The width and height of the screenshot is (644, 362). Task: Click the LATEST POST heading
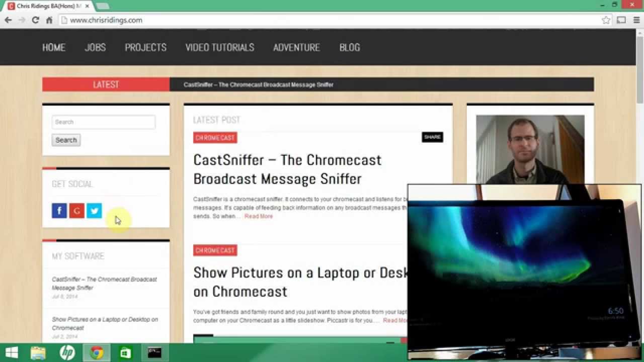pos(216,120)
